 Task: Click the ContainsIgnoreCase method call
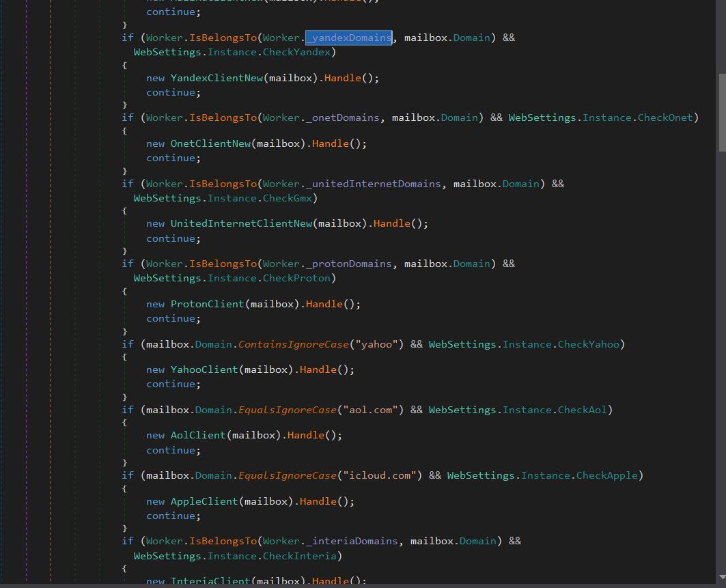(294, 344)
